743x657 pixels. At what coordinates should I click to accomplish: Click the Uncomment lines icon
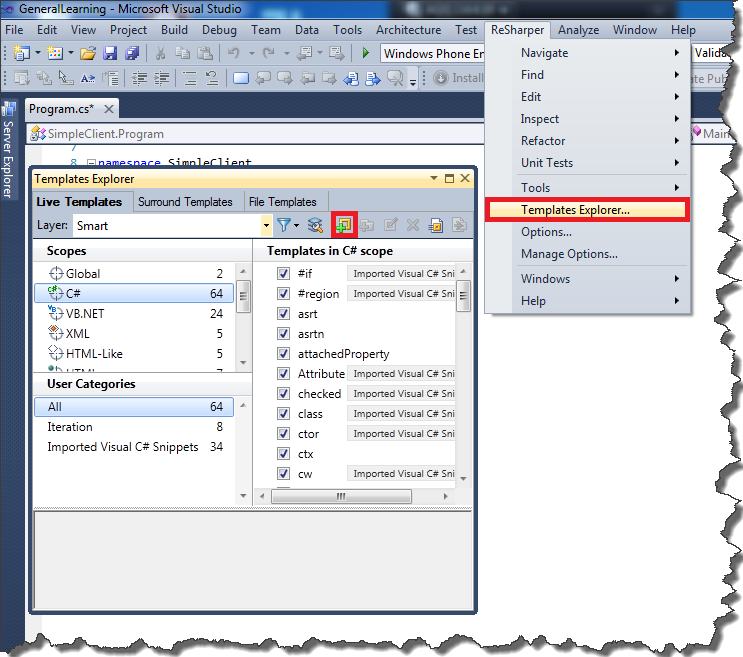pos(212,78)
